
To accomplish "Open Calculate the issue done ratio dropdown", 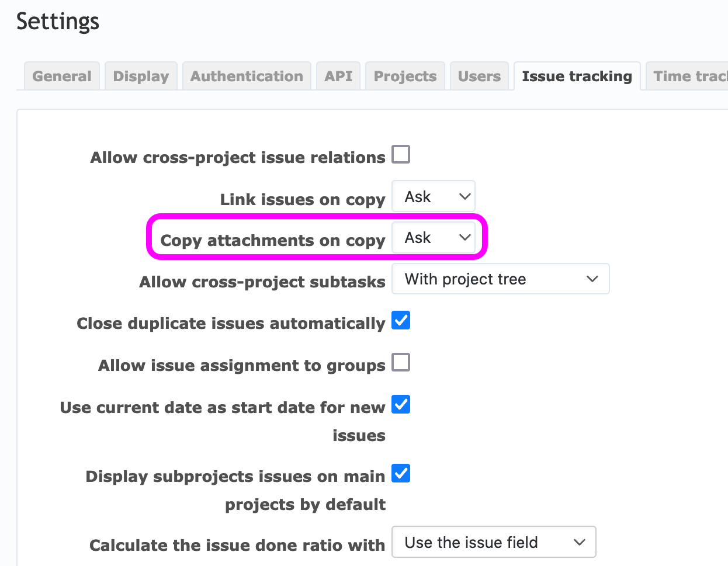I will pos(494,542).
